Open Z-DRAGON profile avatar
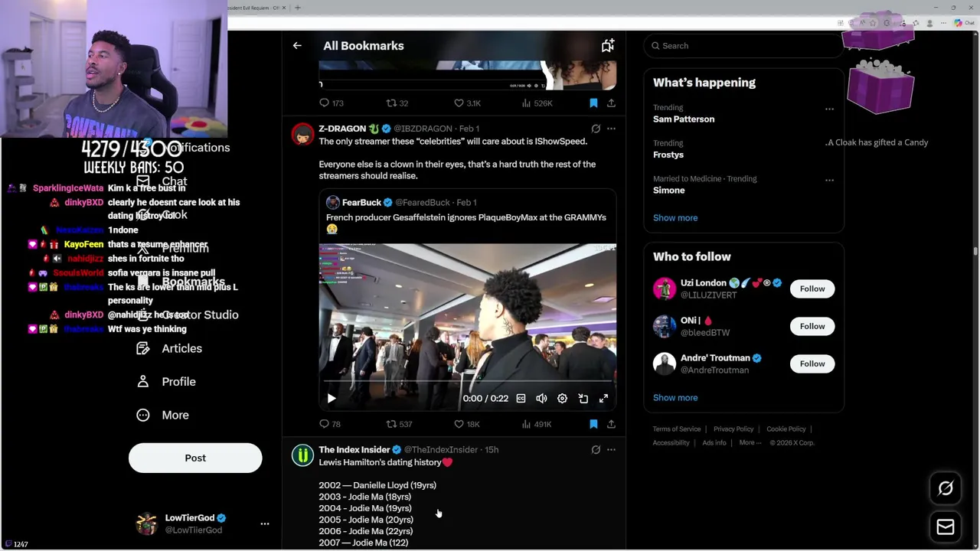This screenshot has height=551, width=980. pyautogui.click(x=302, y=135)
